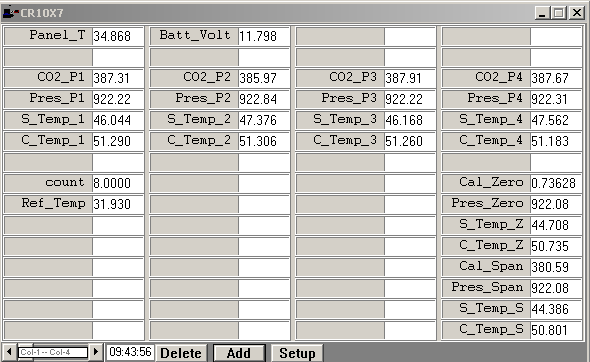Select the C_Temp_Z value 50.735
Image resolution: width=590 pixels, height=362 pixels.
[x=556, y=246]
